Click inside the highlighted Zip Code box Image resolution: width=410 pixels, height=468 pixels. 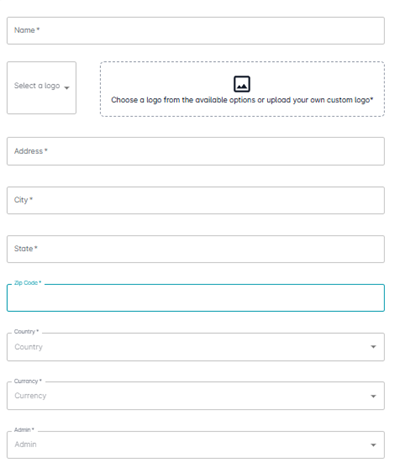(x=196, y=298)
